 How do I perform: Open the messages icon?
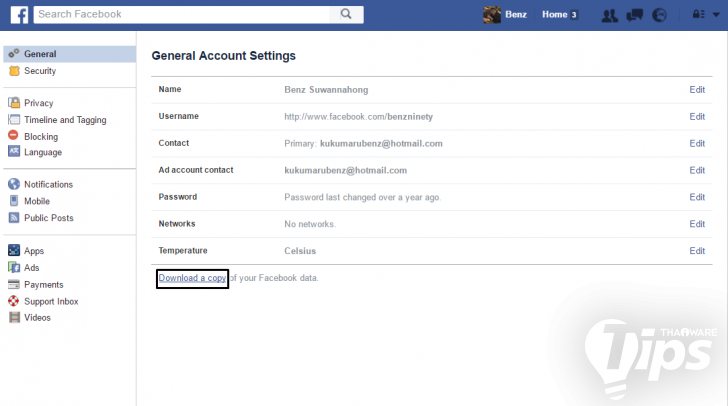(x=634, y=15)
